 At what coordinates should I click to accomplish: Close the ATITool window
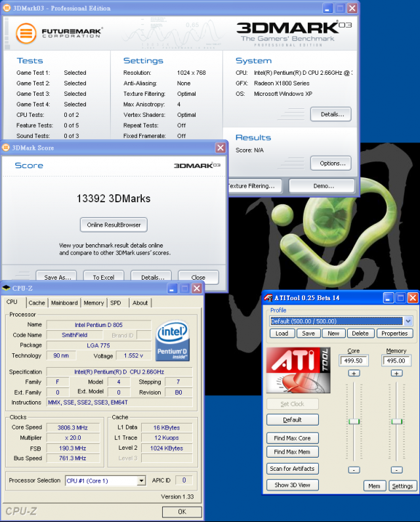click(413, 297)
